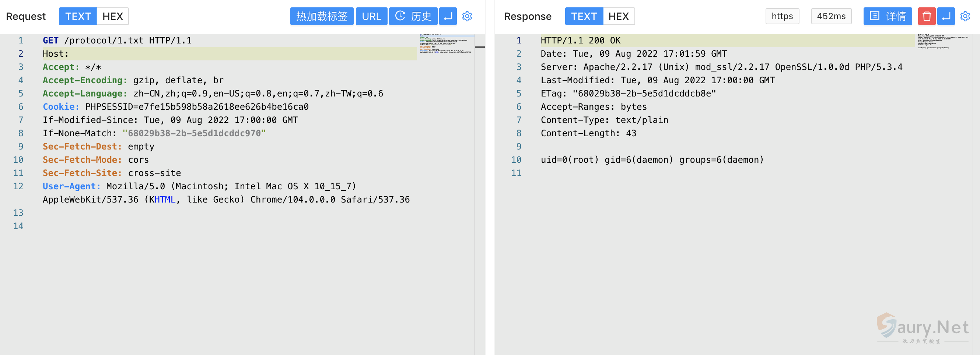The width and height of the screenshot is (980, 355).
Task: Click the Response code minimap
Action: (943, 42)
